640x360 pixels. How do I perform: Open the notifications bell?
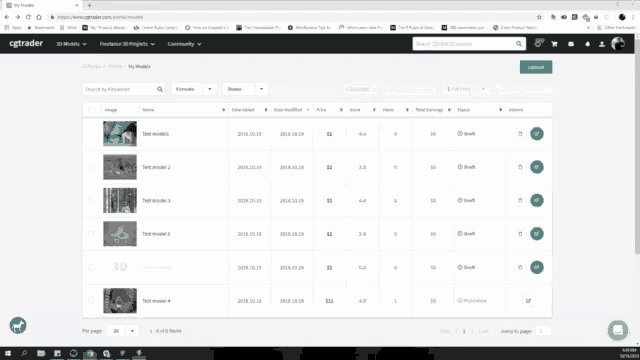(587, 44)
